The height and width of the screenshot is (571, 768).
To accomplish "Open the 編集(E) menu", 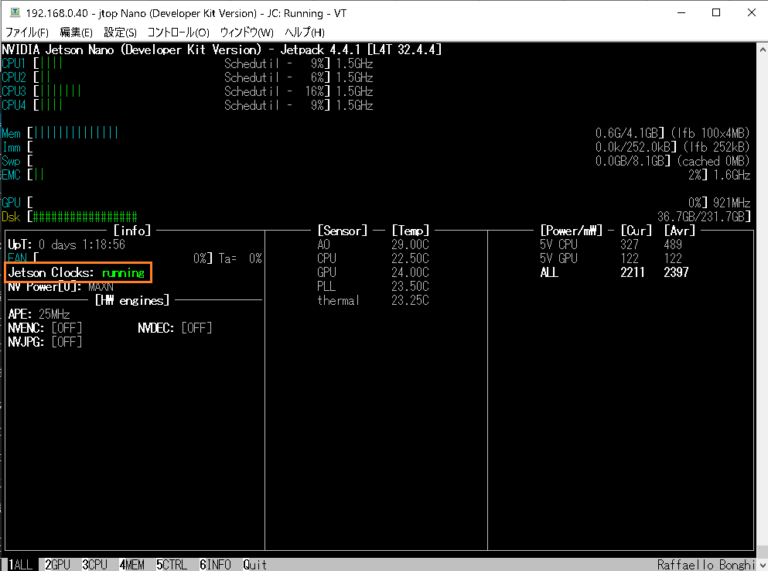I will [x=77, y=33].
